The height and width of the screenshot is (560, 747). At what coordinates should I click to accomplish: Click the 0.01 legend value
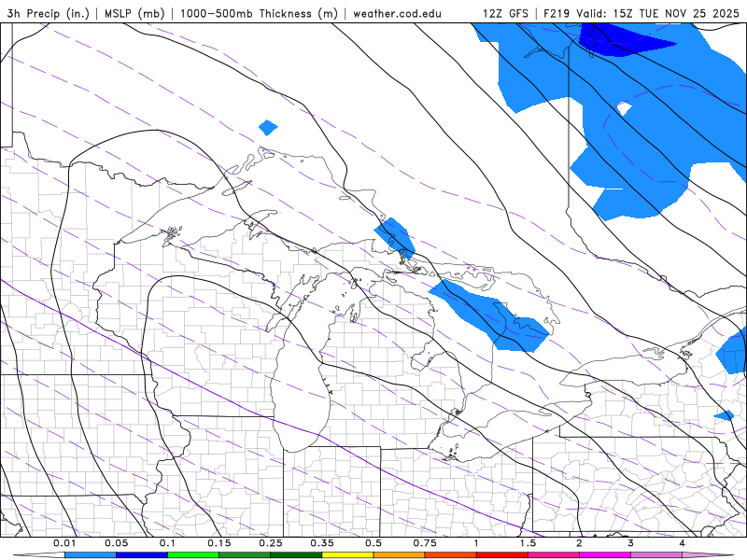coord(64,543)
